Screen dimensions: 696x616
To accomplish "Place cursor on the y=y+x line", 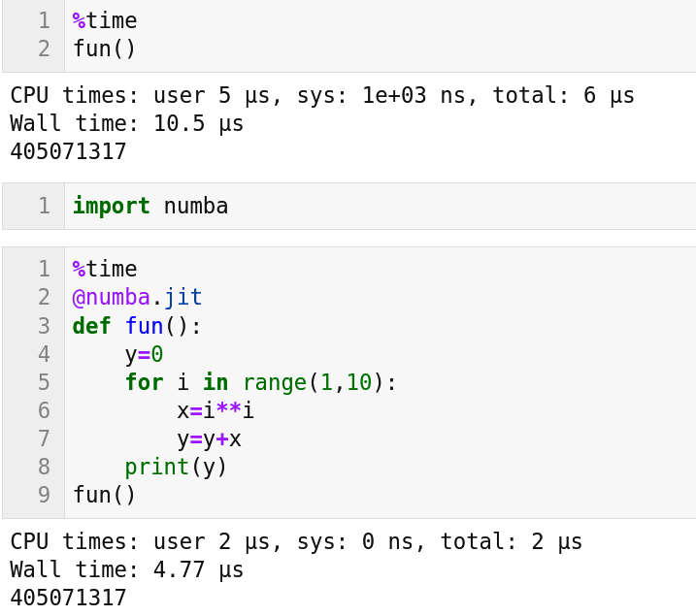I will 209,438.
